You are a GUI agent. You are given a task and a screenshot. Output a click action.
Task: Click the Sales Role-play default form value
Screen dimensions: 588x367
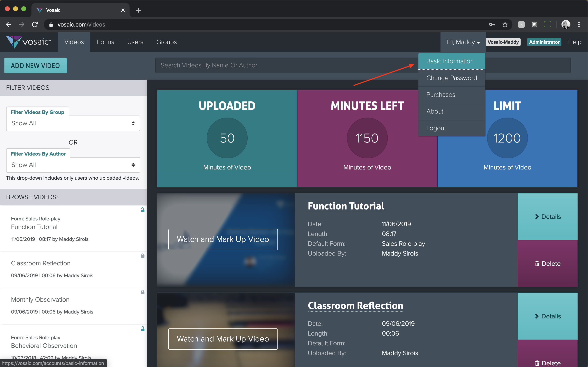404,244
